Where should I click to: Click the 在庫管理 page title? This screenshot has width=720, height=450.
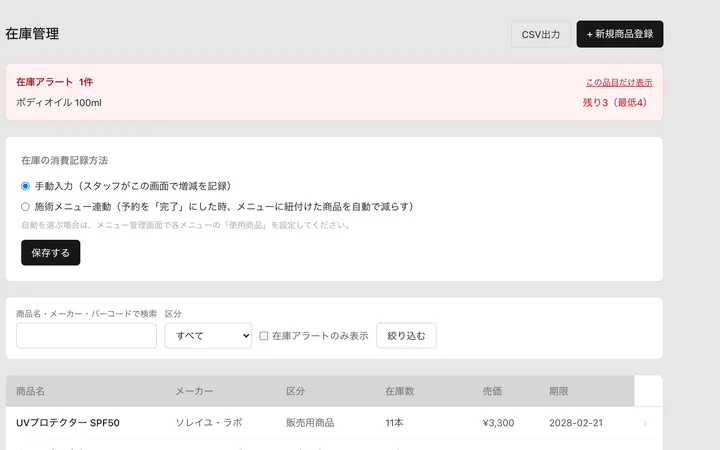click(x=32, y=34)
